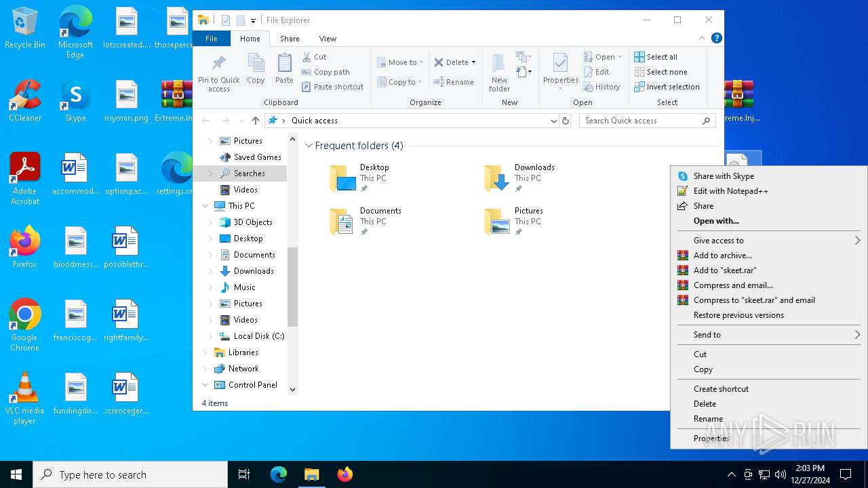The image size is (868, 488).
Task: Click the Quick access address bar
Action: (412, 121)
